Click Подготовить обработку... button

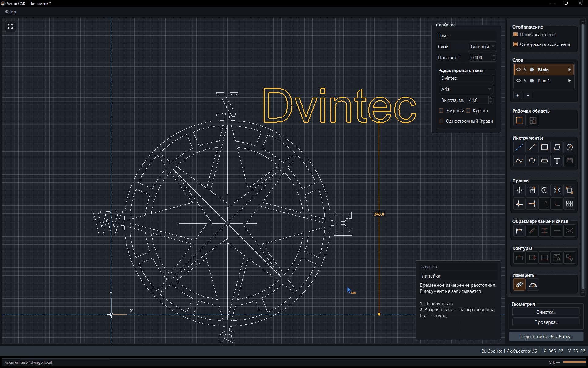pyautogui.click(x=546, y=337)
